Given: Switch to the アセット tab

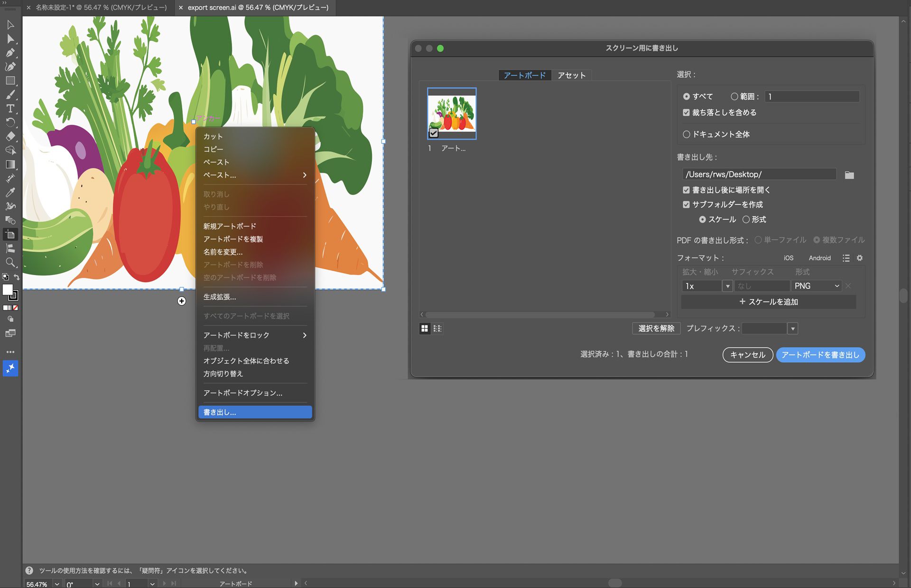Looking at the screenshot, I should coord(571,75).
